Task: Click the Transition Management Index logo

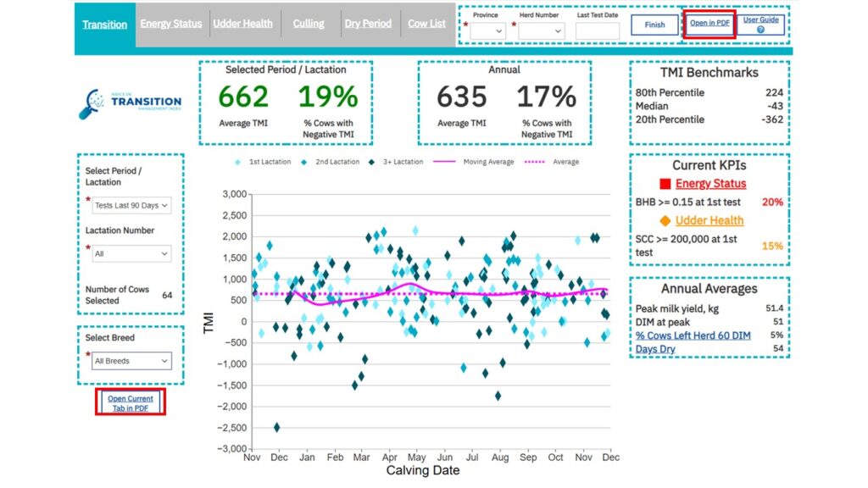Action: point(131,103)
